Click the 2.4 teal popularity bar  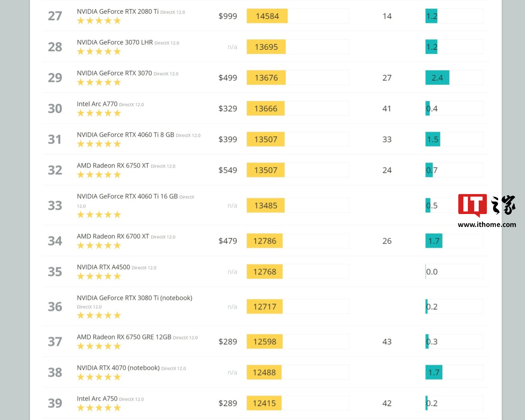click(x=437, y=78)
